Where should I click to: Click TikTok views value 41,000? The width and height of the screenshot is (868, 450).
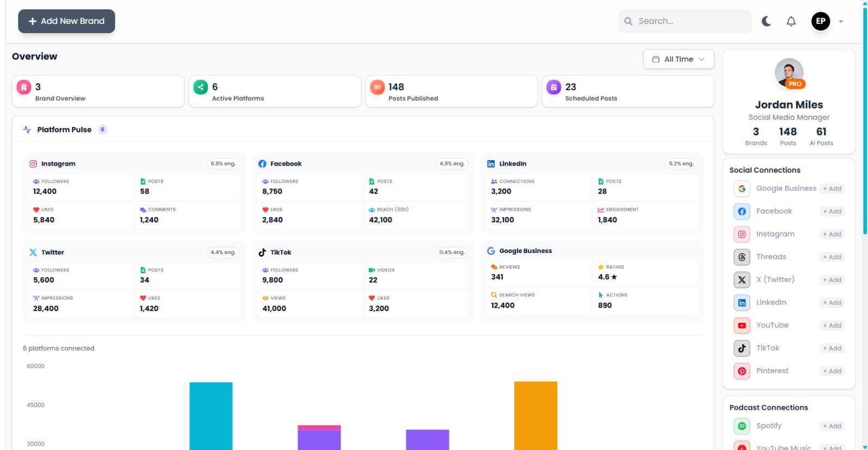(274, 308)
